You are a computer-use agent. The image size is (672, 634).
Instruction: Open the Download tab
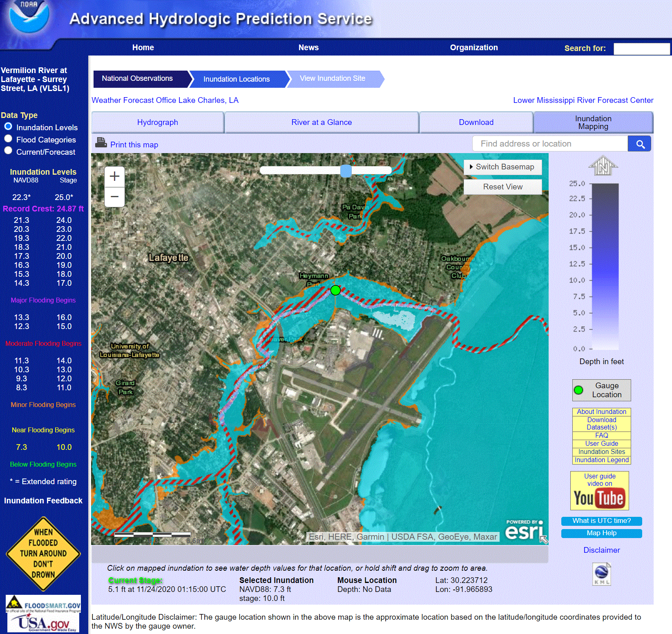[476, 122]
